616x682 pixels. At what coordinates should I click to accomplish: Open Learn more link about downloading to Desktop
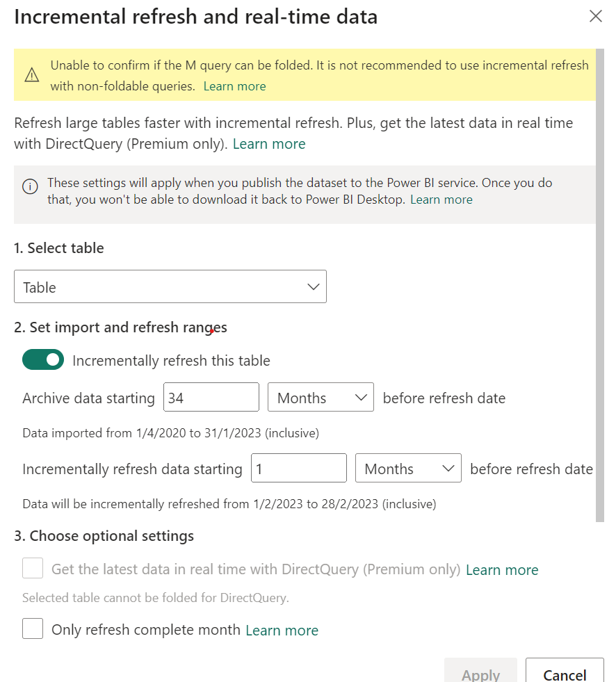point(441,200)
